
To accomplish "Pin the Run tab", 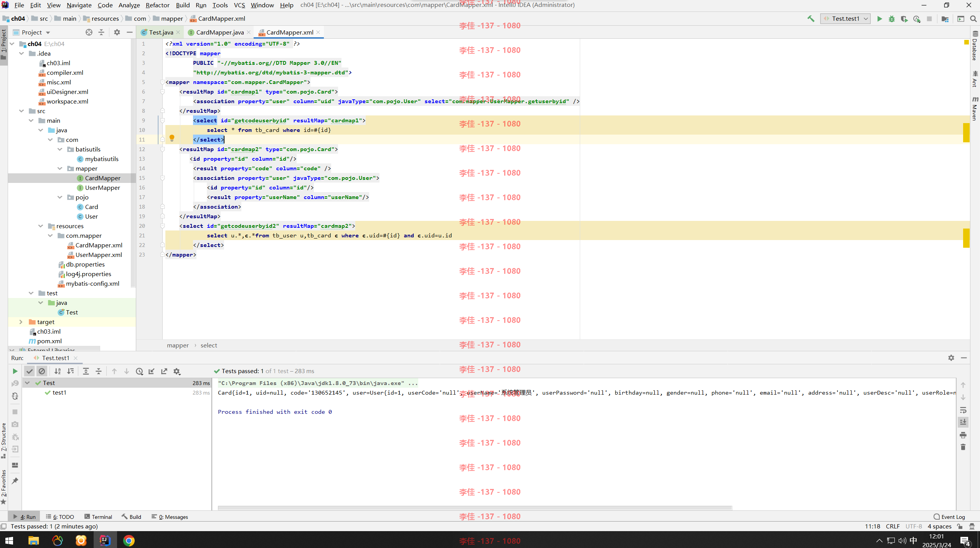I will 15,481.
